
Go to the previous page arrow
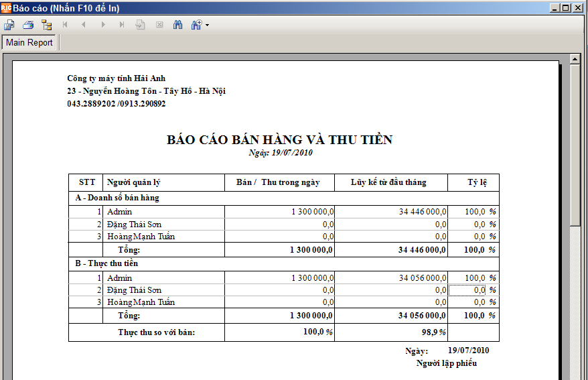[84, 25]
